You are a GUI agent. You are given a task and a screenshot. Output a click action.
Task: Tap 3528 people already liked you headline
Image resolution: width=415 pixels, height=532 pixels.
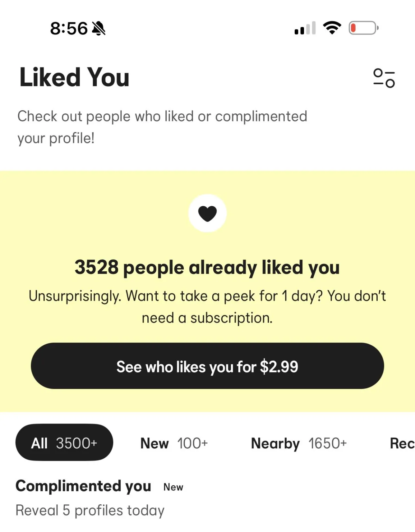point(207,268)
